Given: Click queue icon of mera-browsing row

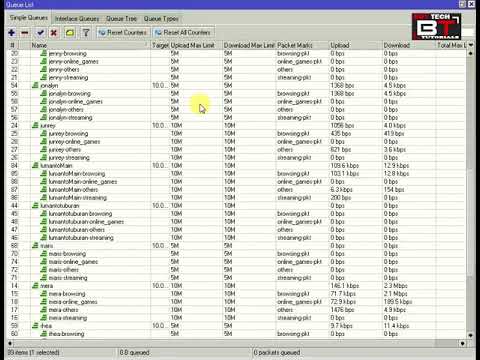Looking at the screenshot, I should tap(44, 294).
